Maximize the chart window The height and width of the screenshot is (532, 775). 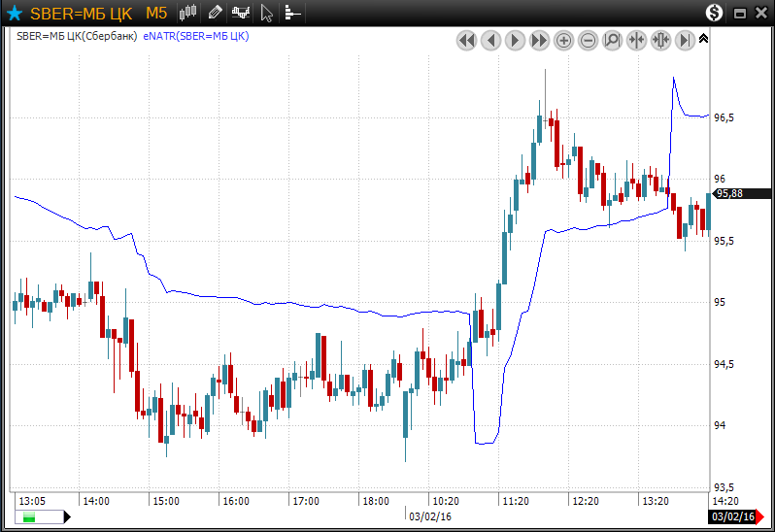[x=740, y=14]
